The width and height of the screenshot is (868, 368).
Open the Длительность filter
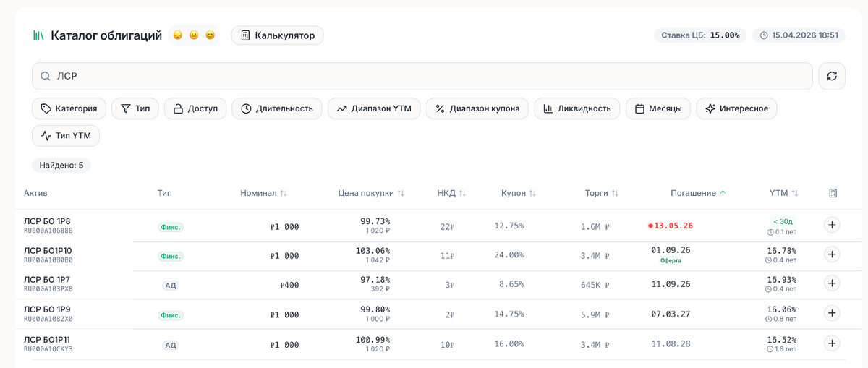pyautogui.click(x=277, y=108)
